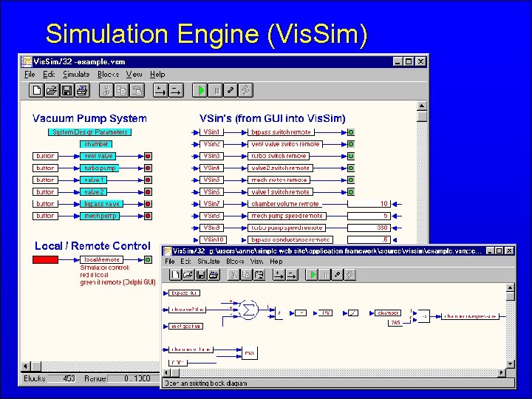Open the System Design Parameters block
Screen dimensions: 532x399
point(89,132)
